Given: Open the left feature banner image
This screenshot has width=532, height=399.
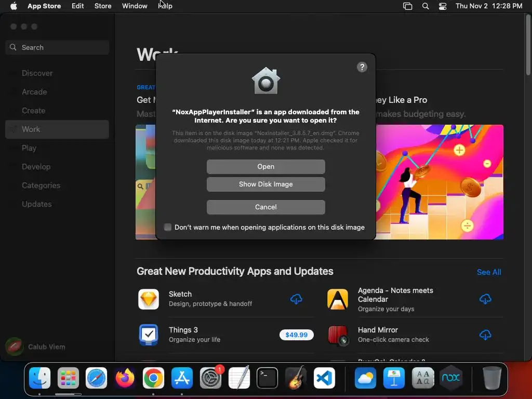Looking at the screenshot, I should (145, 182).
